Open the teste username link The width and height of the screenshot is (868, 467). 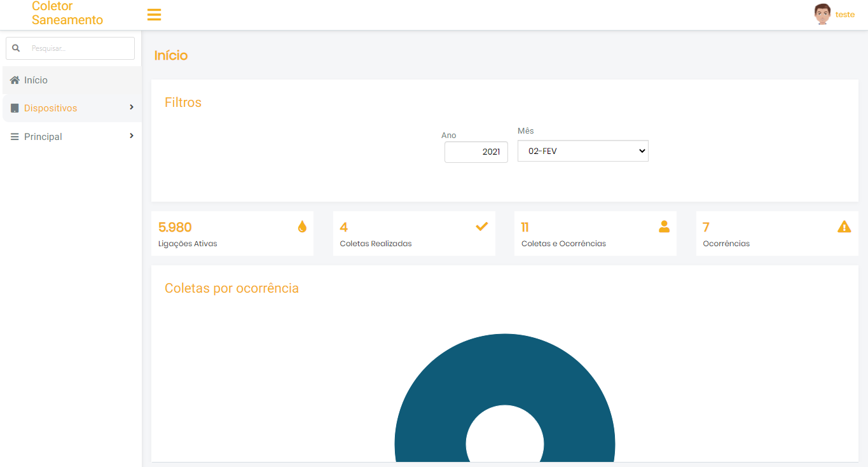click(844, 15)
